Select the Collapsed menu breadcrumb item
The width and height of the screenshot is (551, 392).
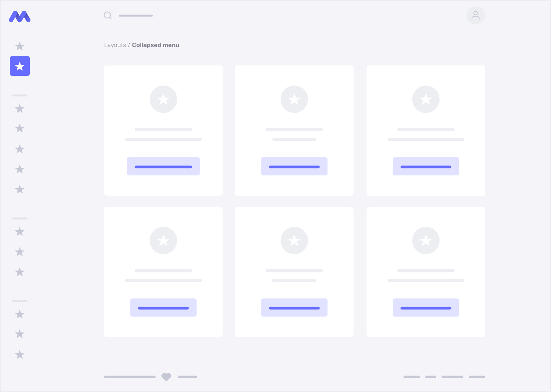click(156, 45)
